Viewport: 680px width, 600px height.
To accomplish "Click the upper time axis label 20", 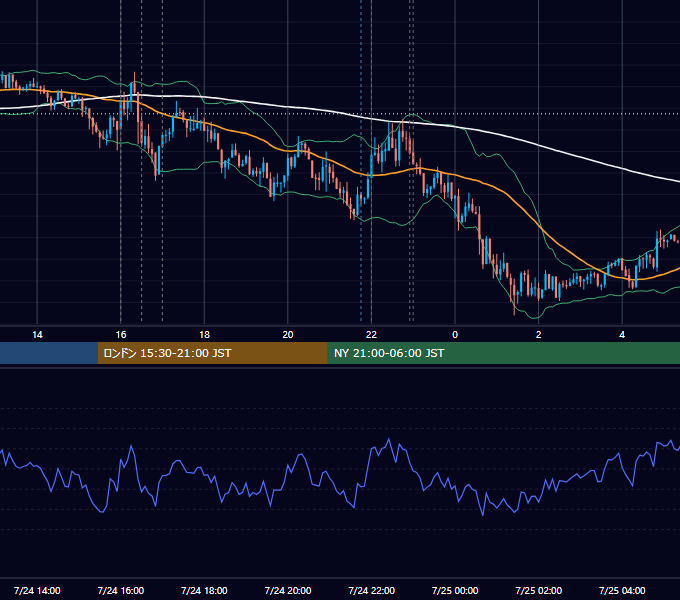I will (288, 334).
